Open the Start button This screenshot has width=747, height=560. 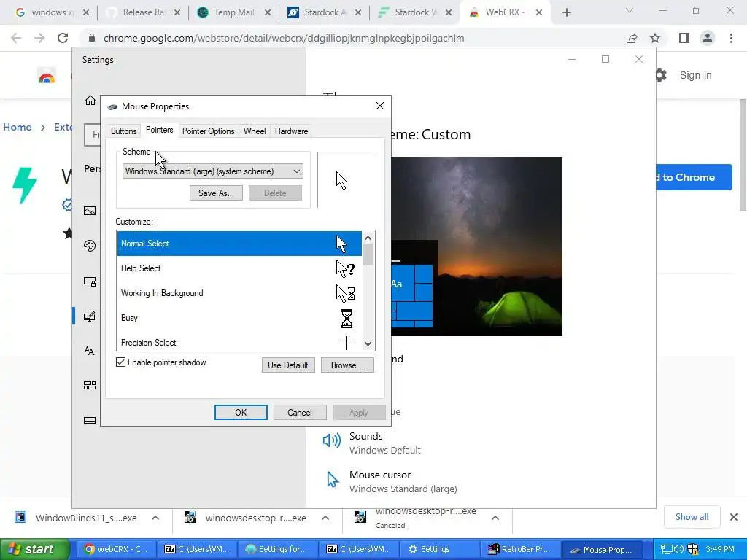pos(34,549)
